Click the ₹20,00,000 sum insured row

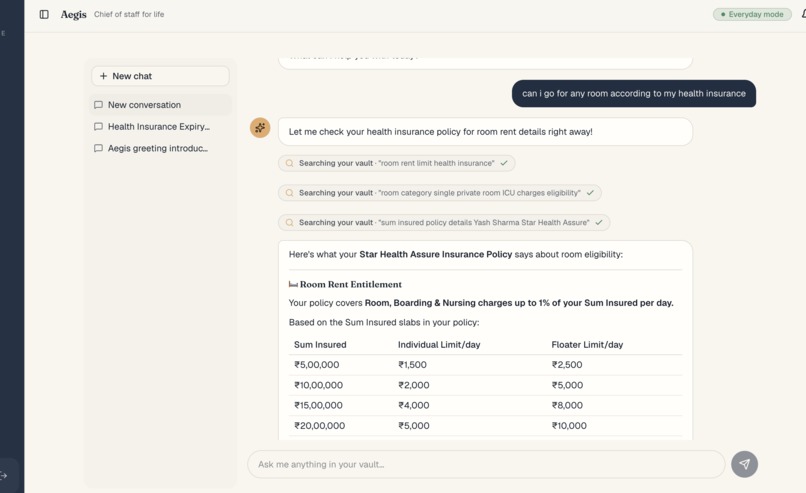coord(485,426)
